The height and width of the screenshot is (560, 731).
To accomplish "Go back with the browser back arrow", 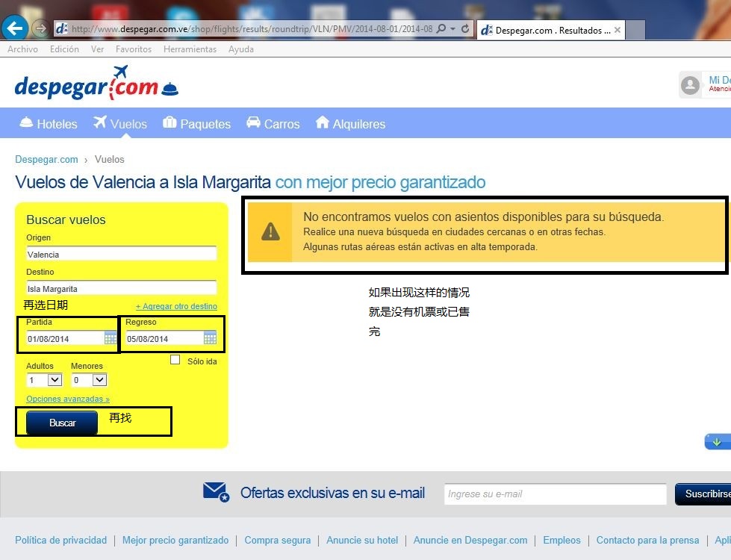I will click(15, 28).
